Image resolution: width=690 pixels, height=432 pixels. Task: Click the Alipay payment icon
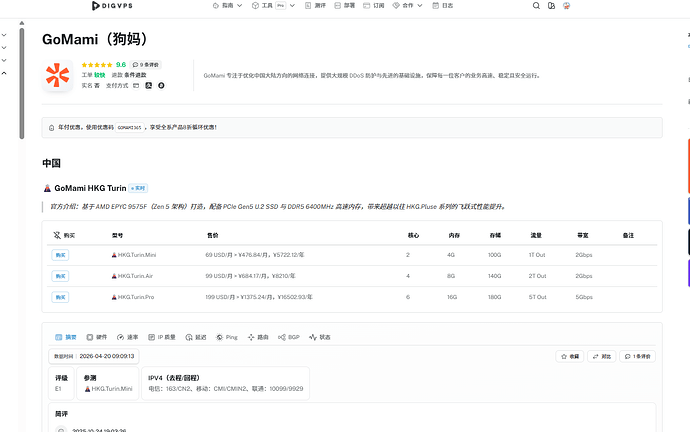[x=149, y=85]
